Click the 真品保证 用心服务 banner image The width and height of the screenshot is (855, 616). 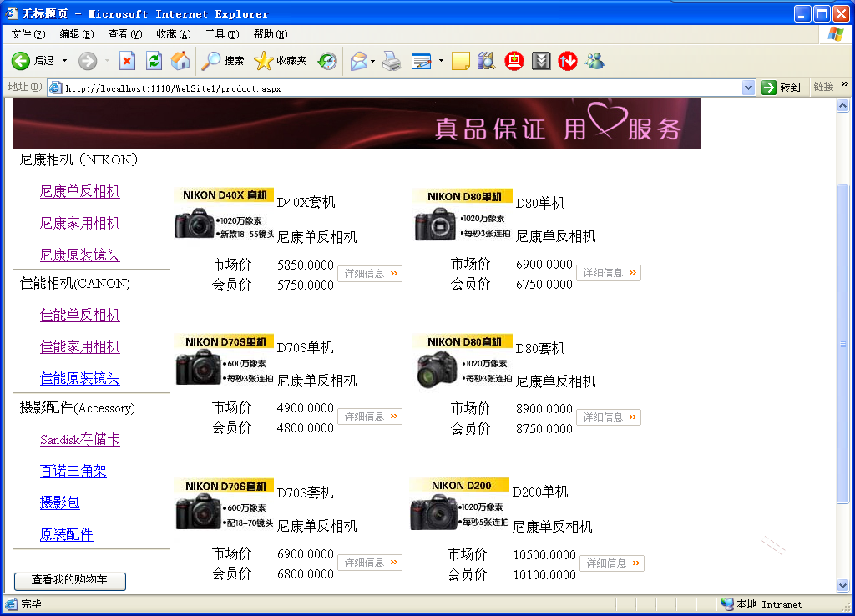click(357, 124)
